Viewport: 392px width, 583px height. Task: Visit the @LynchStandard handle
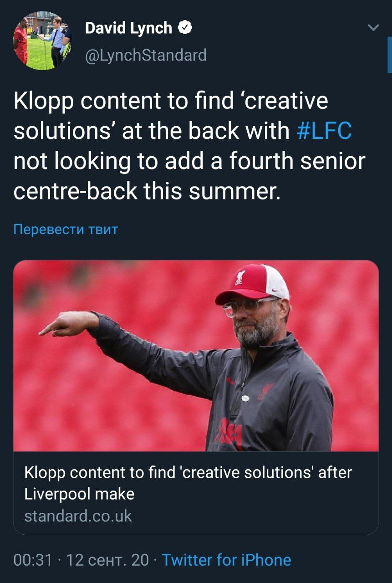click(x=146, y=55)
